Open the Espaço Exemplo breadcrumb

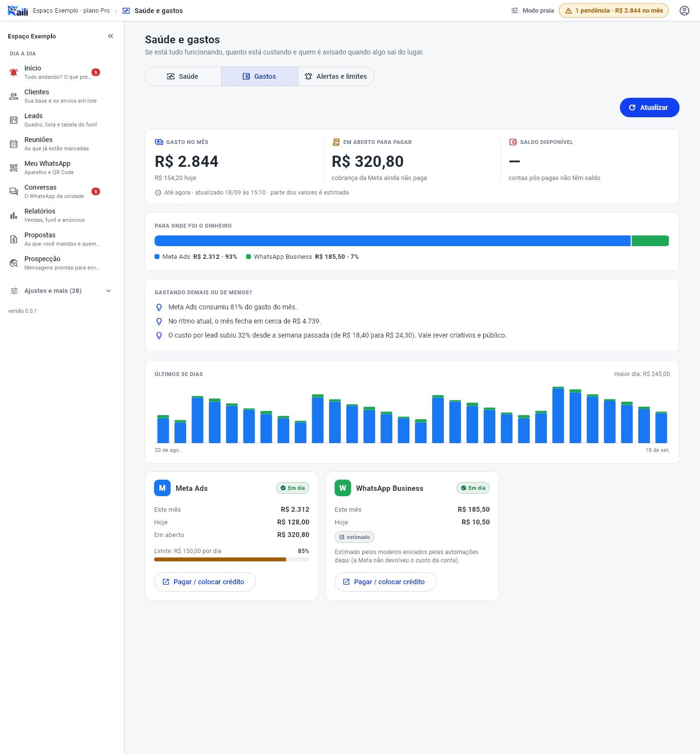tap(71, 11)
